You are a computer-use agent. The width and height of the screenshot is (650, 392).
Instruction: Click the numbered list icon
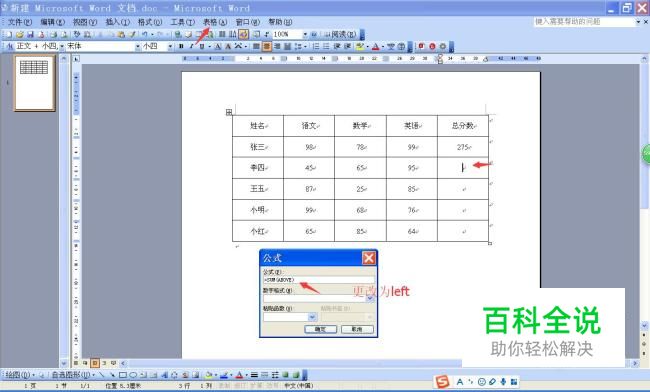click(316, 46)
